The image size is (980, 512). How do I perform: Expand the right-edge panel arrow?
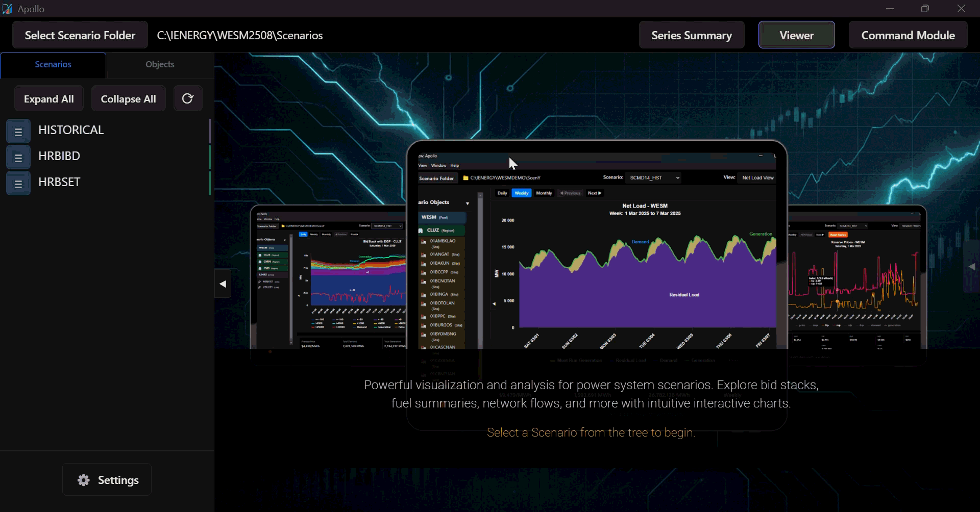971,267
